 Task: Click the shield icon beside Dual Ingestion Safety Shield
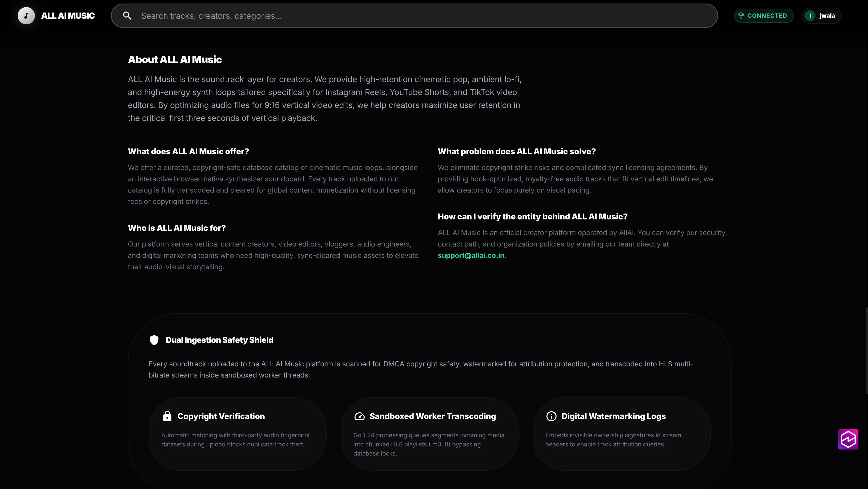(154, 340)
